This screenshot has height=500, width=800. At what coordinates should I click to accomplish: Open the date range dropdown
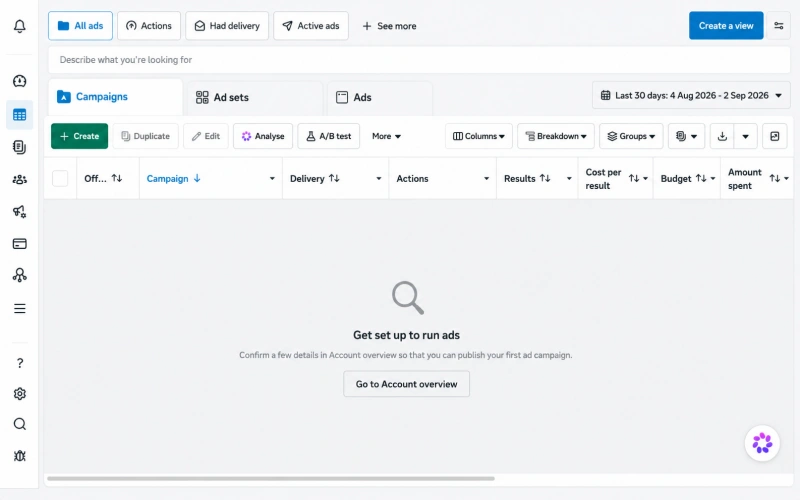[691, 95]
